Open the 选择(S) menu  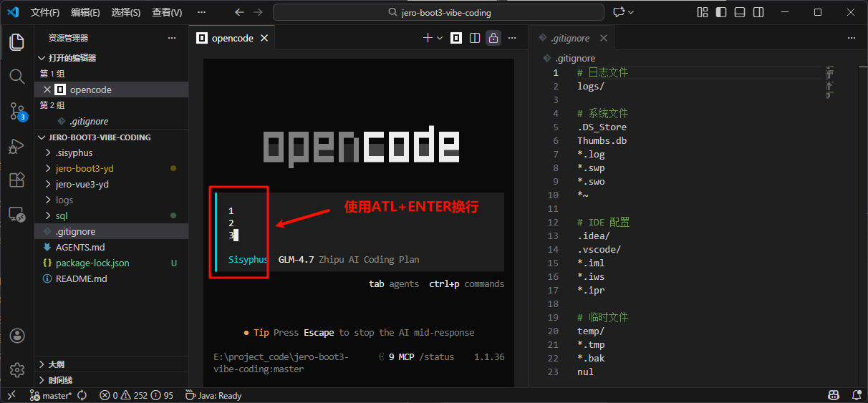point(126,12)
